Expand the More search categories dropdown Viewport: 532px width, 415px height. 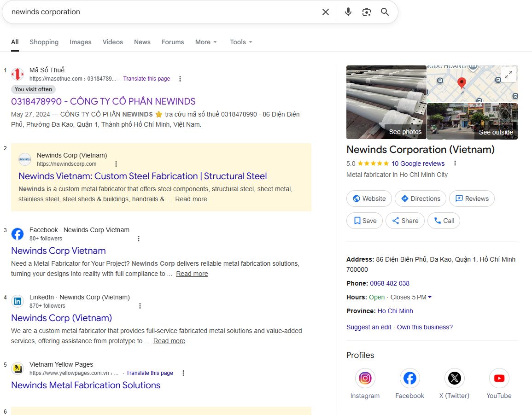coord(206,42)
